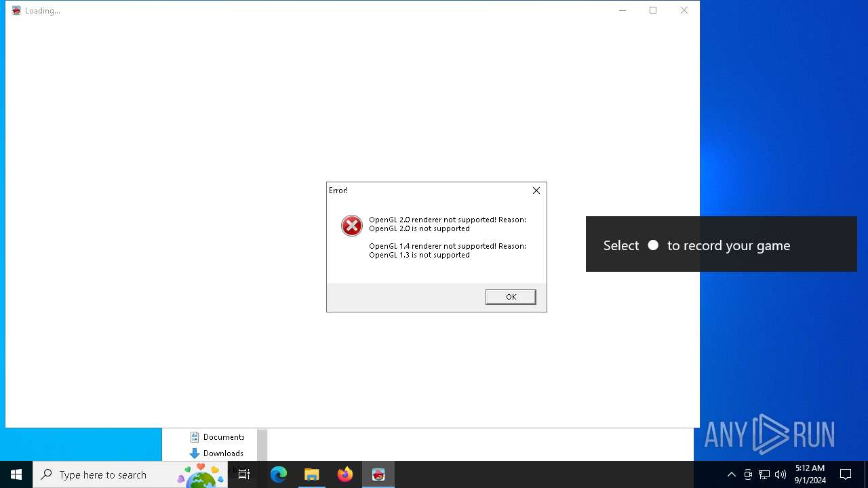The height and width of the screenshot is (488, 868).
Task: Click the Meet Now tray icon
Action: coord(748,474)
